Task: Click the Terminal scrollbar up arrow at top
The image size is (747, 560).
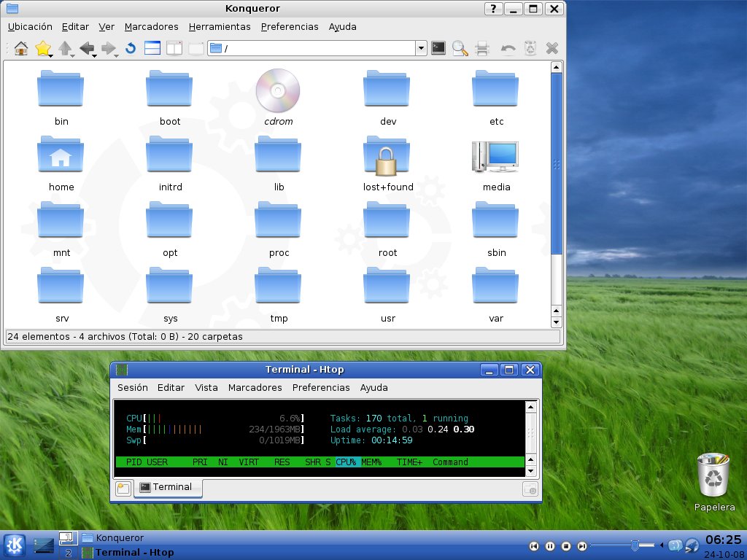Action: pyautogui.click(x=531, y=407)
